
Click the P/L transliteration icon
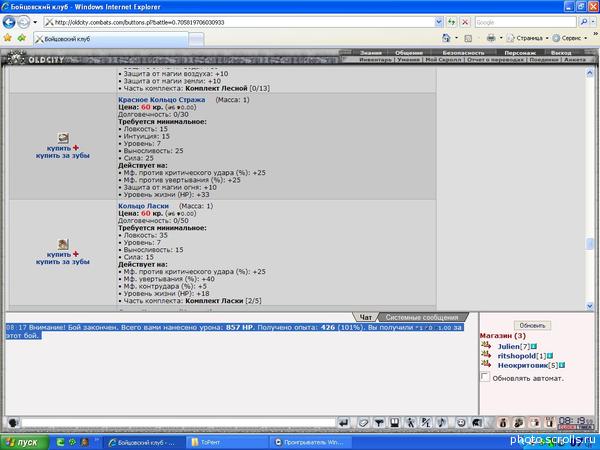pyautogui.click(x=426, y=423)
